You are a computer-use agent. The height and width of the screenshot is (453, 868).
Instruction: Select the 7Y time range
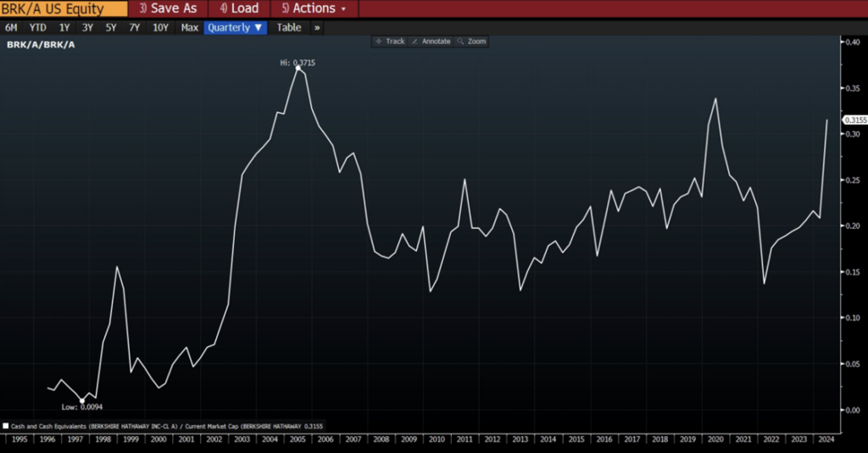[134, 27]
